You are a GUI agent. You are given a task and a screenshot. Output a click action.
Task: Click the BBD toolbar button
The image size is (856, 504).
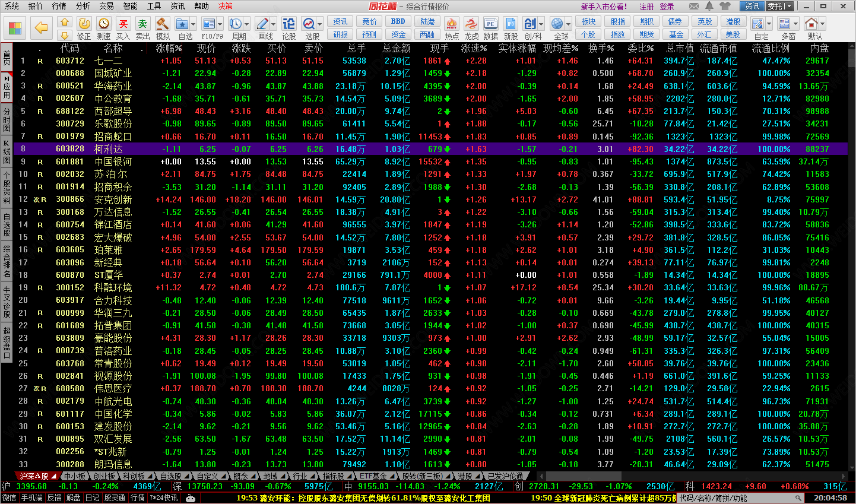click(398, 21)
